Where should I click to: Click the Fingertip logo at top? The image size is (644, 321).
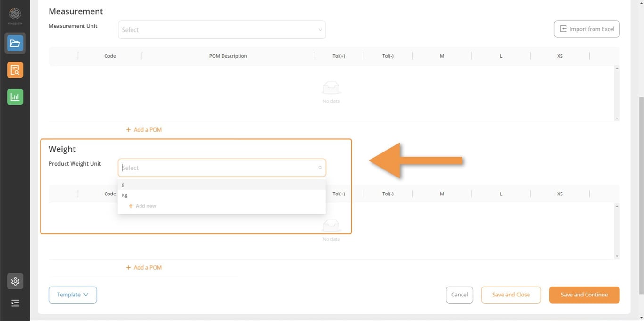tap(15, 15)
